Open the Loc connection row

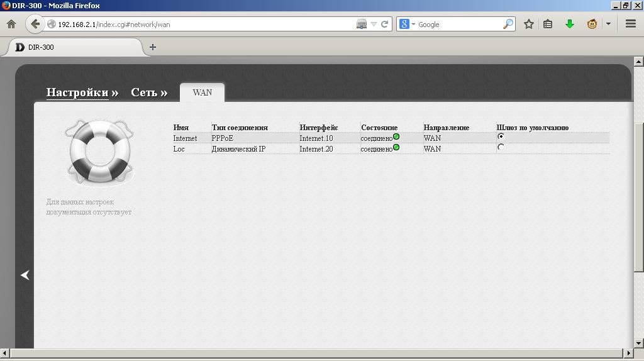tap(391, 148)
